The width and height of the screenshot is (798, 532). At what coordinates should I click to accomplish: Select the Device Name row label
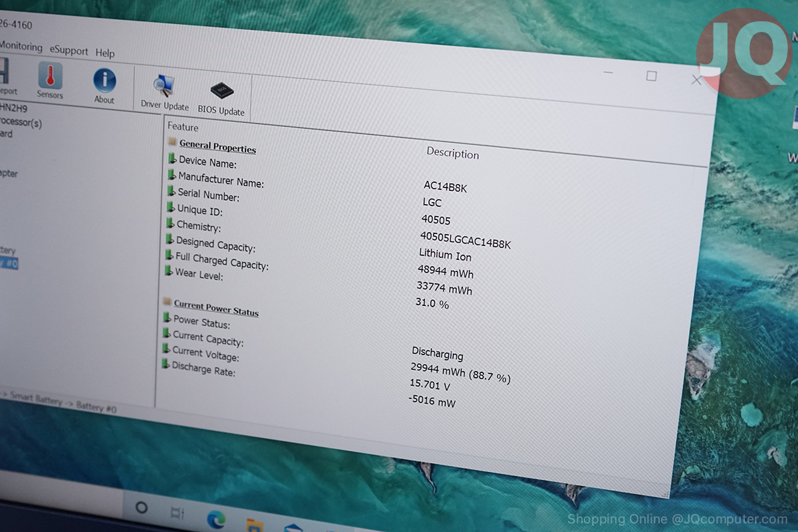tap(207, 162)
